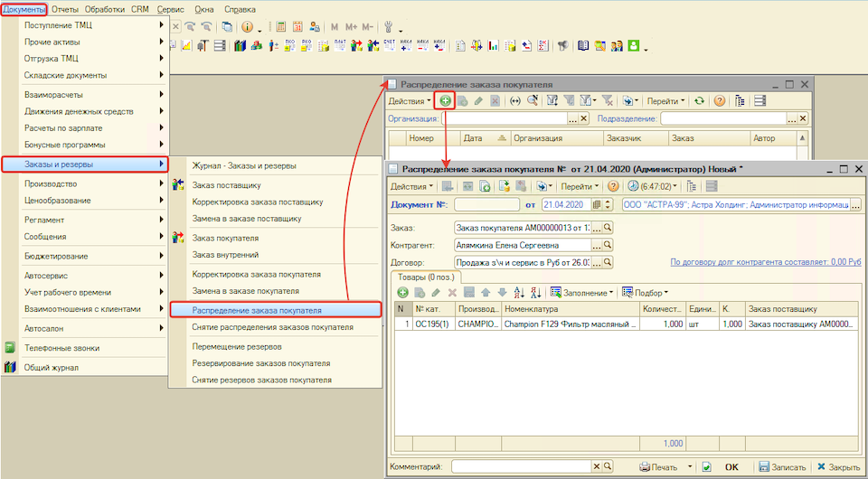
Task: Add a row in Товары table
Action: click(403, 293)
